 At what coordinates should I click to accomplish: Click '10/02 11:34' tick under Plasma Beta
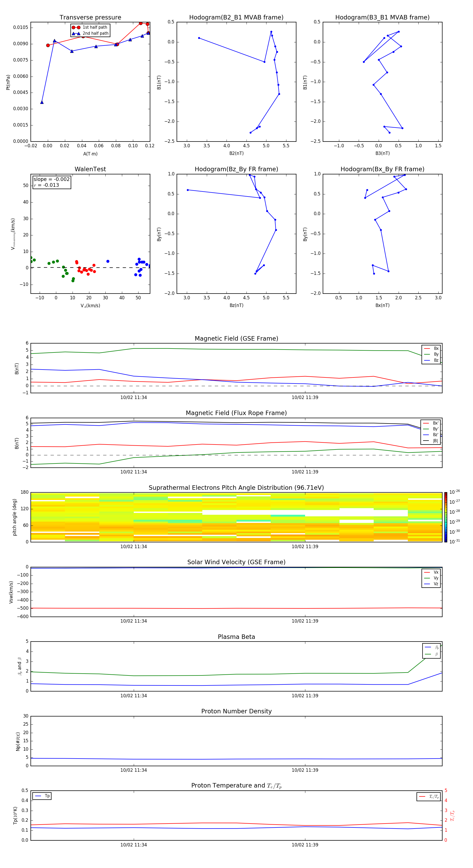[x=134, y=696]
